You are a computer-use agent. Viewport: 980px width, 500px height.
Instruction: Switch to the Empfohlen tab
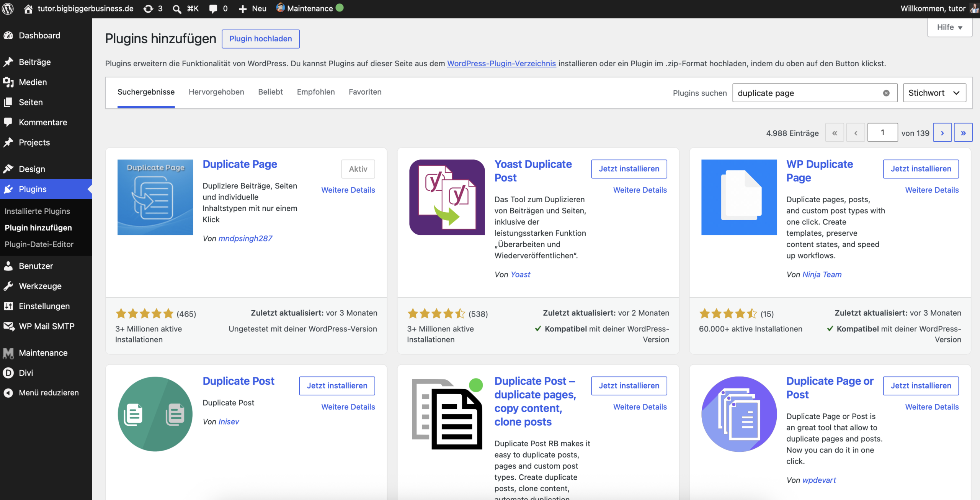click(x=316, y=92)
